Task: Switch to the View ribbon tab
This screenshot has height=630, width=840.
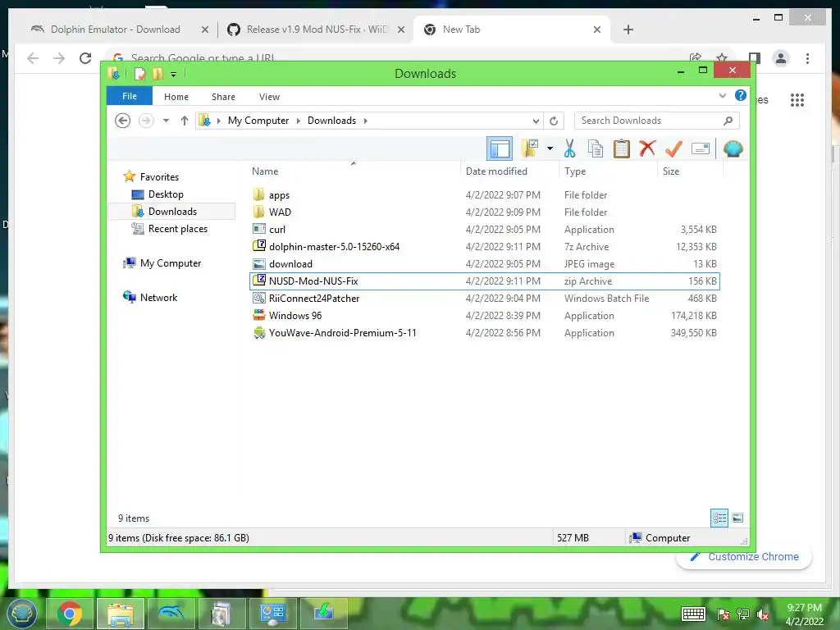Action: tap(269, 97)
